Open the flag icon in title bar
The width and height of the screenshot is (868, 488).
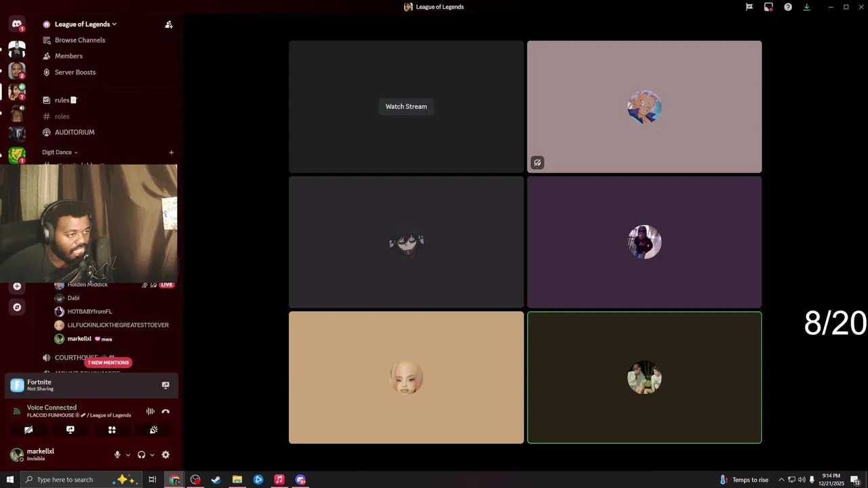[749, 7]
